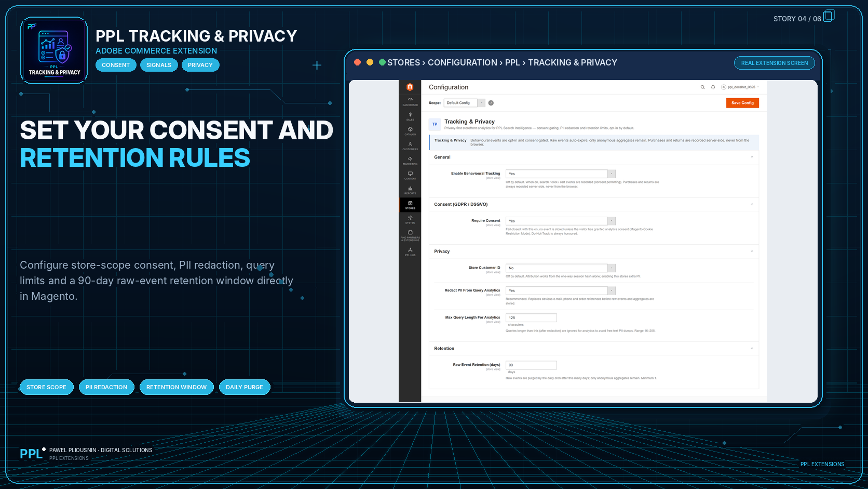Click the Save Config button
The width and height of the screenshot is (868, 489).
742,103
